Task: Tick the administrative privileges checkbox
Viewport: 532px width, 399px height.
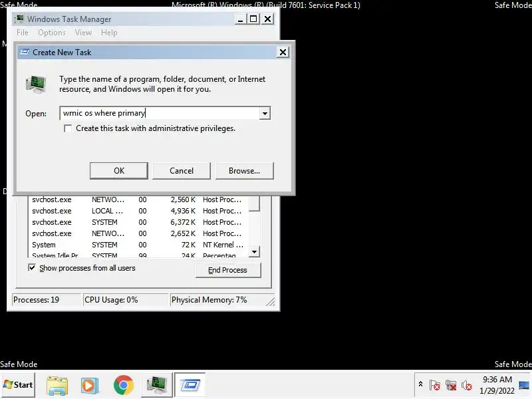Action: coord(68,128)
